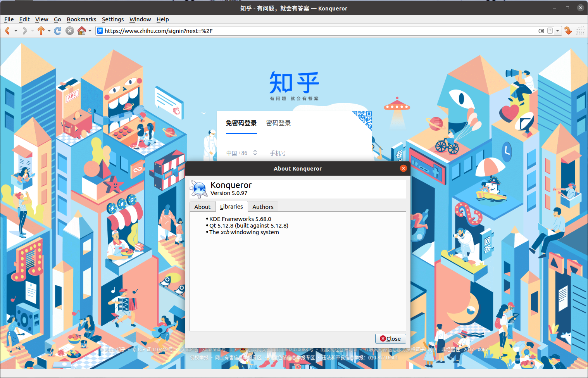The image size is (588, 378).
Task: Click the 侵权举报 footer link
Action: pos(199,357)
